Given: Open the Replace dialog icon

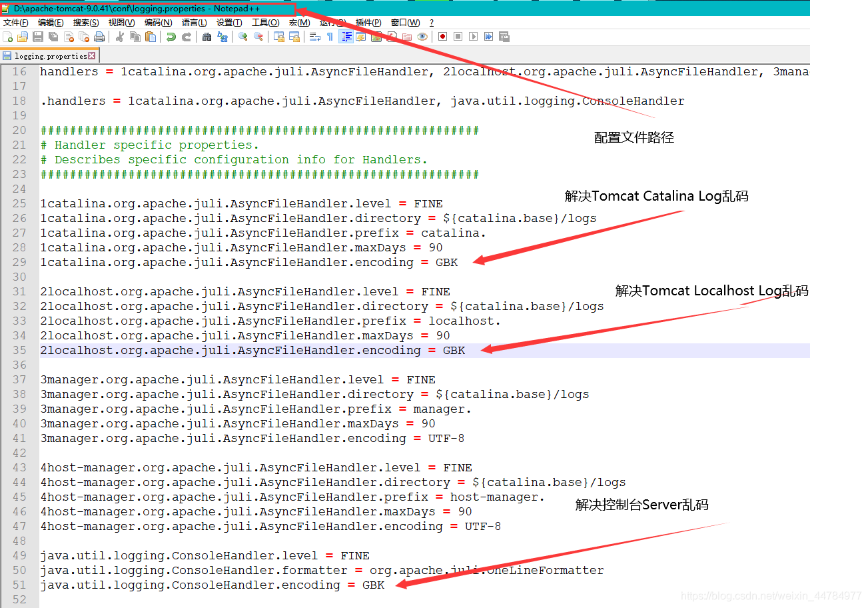Looking at the screenshot, I should tap(222, 37).
